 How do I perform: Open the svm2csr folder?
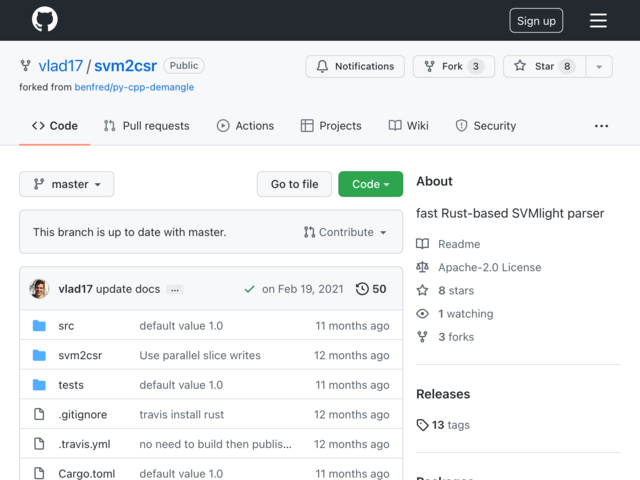point(80,356)
